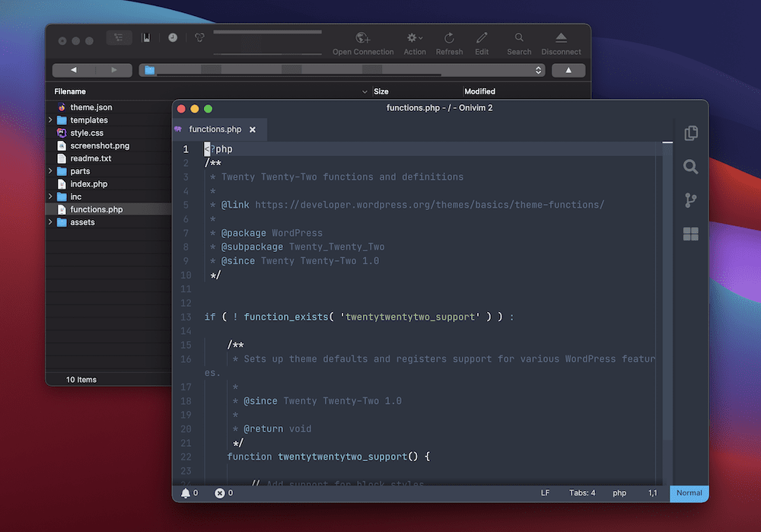Sort by Modified column header
This screenshot has width=761, height=532.
[479, 91]
